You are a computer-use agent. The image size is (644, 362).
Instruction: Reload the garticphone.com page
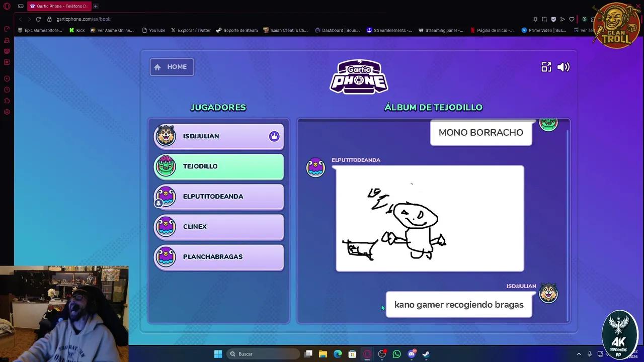[38, 19]
